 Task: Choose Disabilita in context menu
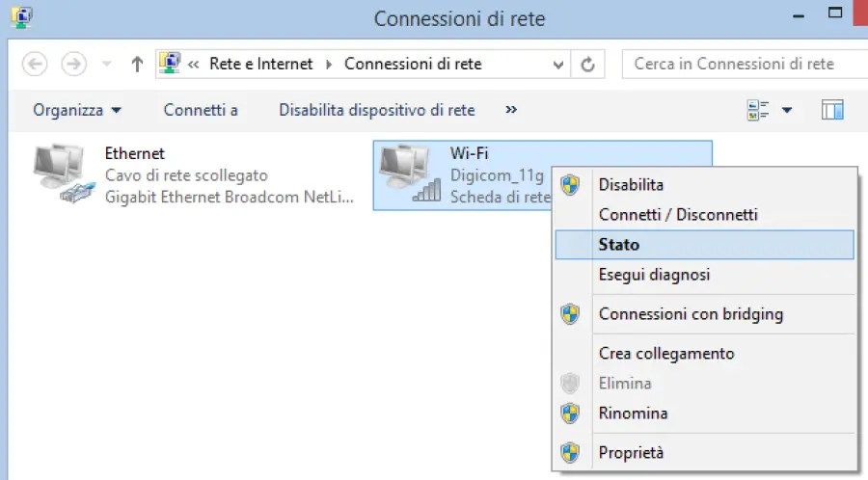(704, 185)
